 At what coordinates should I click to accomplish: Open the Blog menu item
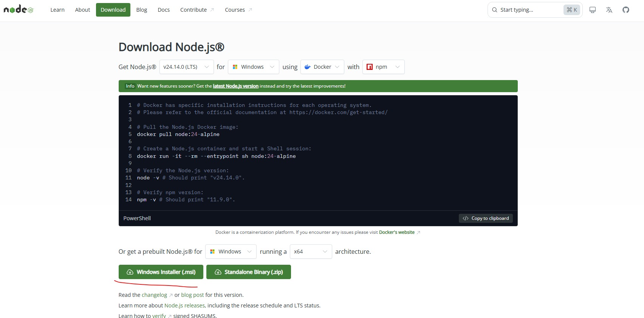click(x=141, y=10)
